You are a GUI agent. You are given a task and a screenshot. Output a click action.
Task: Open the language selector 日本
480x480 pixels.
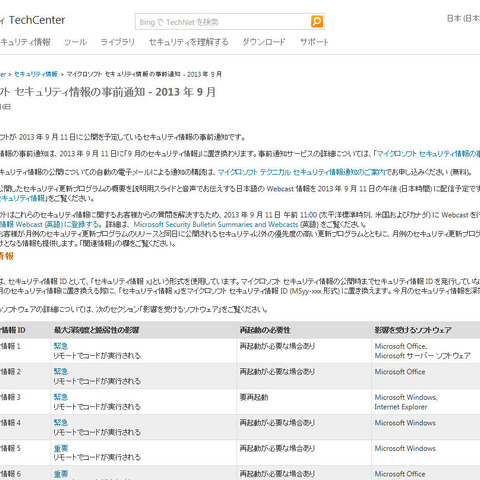463,18
